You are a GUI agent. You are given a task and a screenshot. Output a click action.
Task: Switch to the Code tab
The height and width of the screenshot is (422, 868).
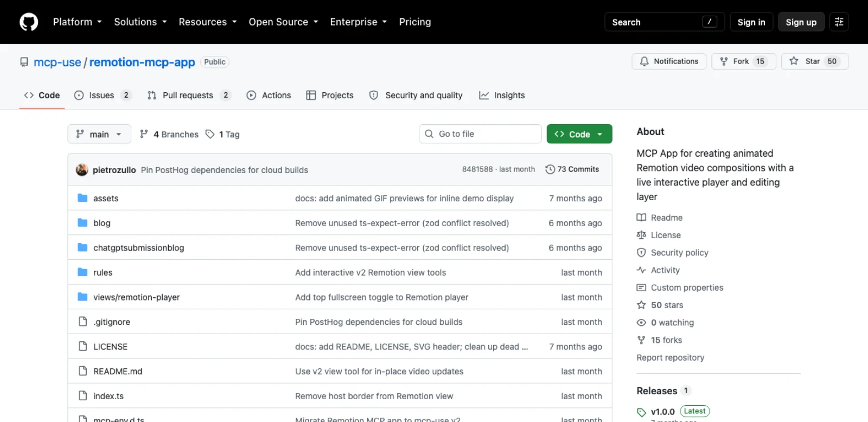pos(42,95)
